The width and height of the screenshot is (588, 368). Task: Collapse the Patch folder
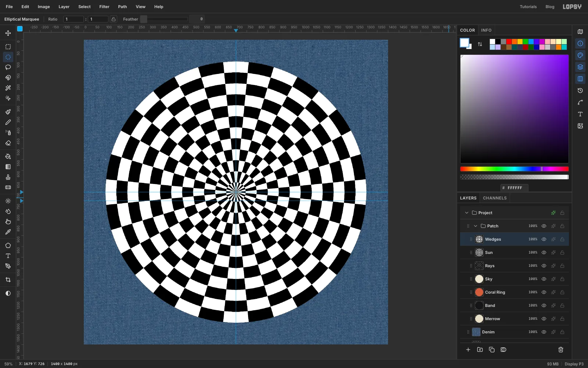pyautogui.click(x=476, y=226)
